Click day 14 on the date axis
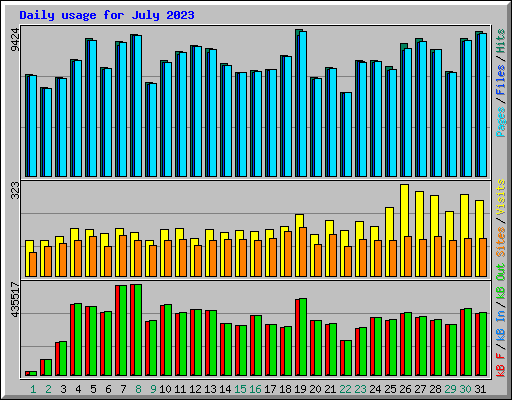This screenshot has width=512, height=400. [x=225, y=389]
